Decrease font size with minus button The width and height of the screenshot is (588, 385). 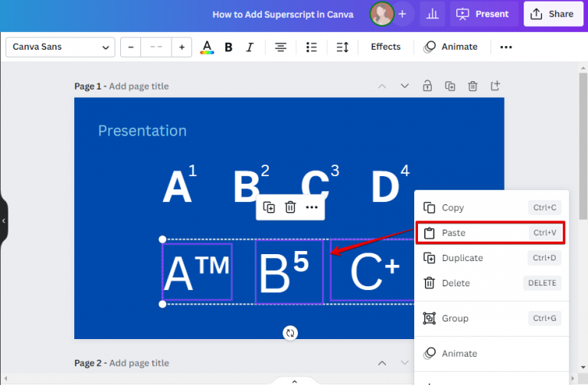(x=131, y=47)
